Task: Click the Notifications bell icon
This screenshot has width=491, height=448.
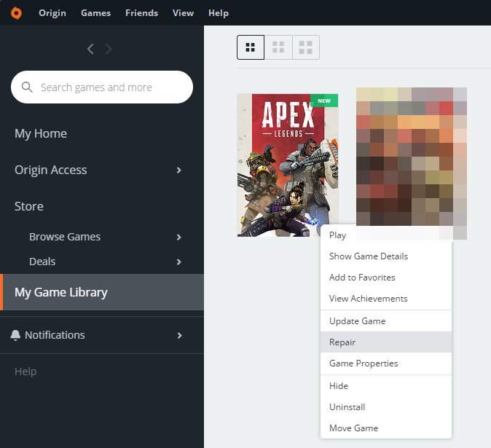Action: click(x=15, y=335)
